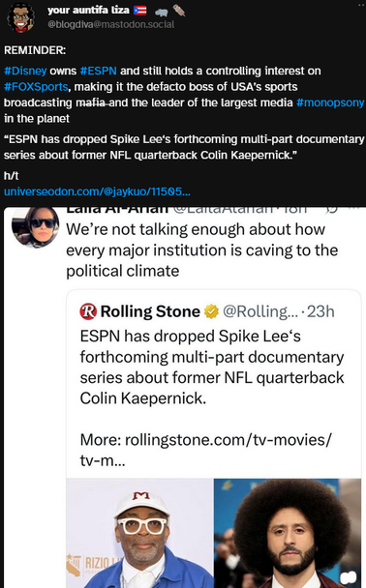This screenshot has height=588, width=366.
Task: Click the Grok icon atop the tweet
Action: (332, 210)
